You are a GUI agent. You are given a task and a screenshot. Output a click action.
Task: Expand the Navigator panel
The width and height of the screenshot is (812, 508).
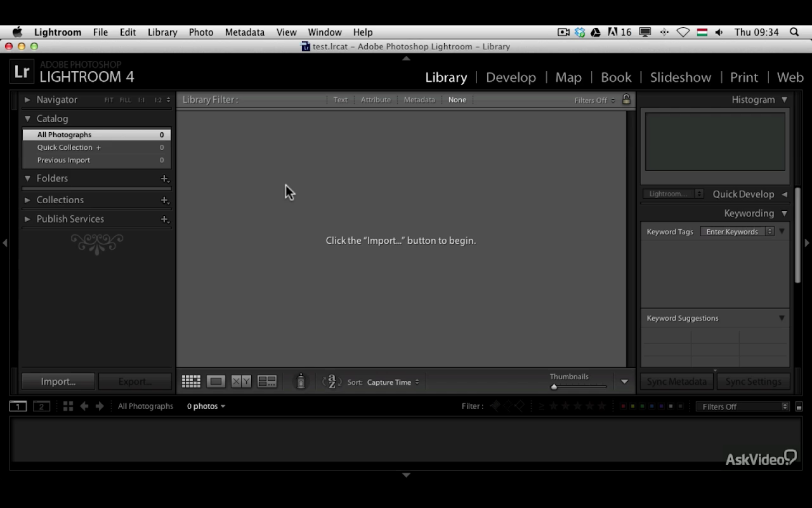click(x=27, y=100)
